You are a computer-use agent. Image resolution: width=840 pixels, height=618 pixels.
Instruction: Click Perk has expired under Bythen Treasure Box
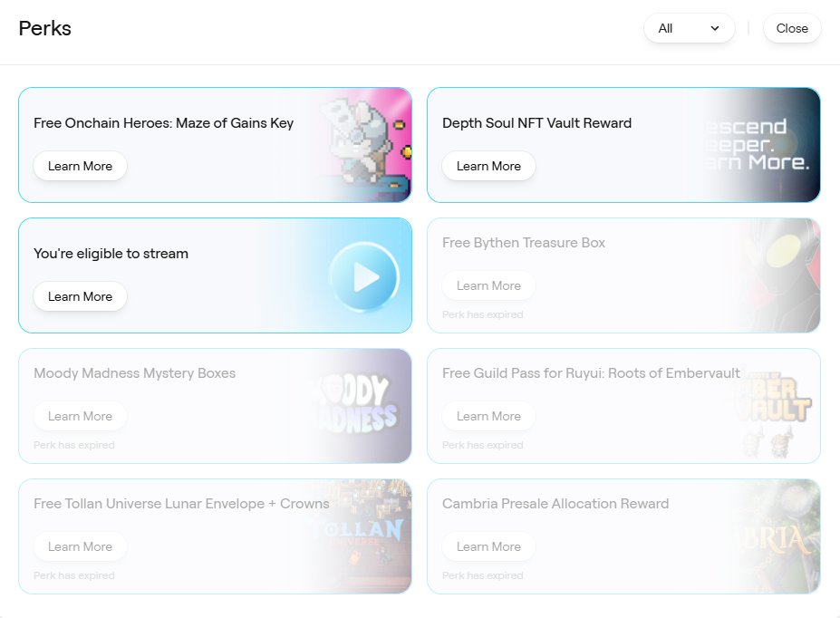pyautogui.click(x=483, y=314)
